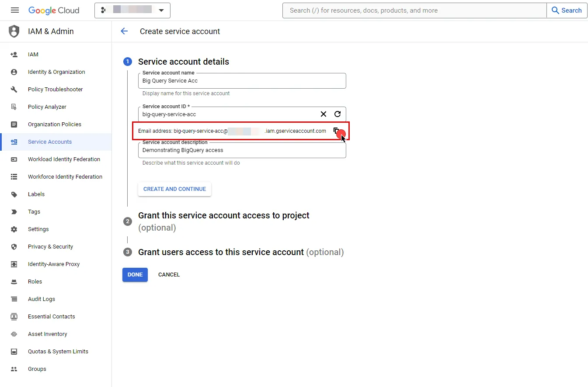Select the Workload Identity Federation icon
The height and width of the screenshot is (387, 588).
coord(14,159)
